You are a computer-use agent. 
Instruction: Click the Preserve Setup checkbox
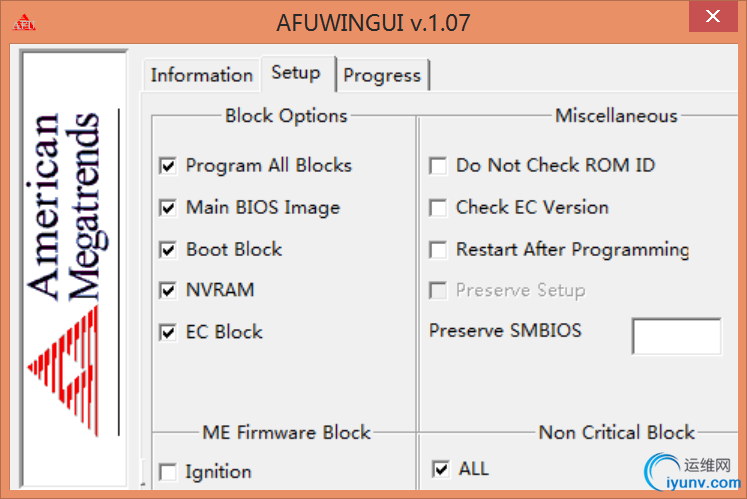(x=438, y=291)
